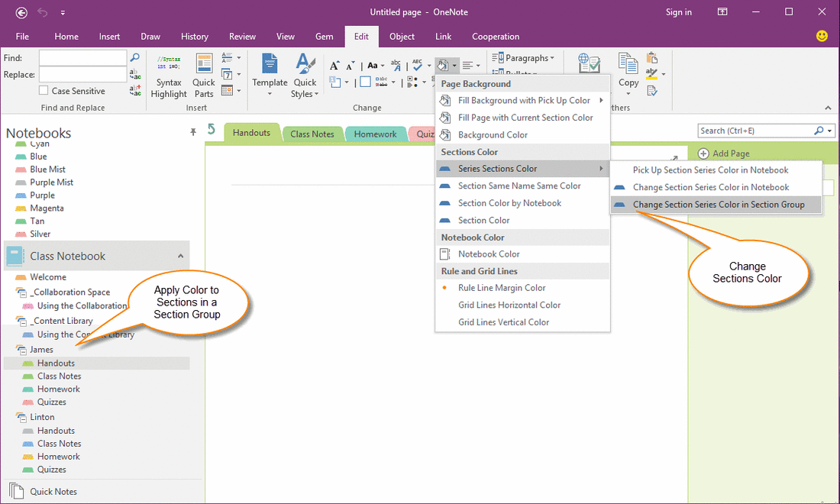The image size is (840, 504).
Task: Click the Find magnifier icon
Action: tap(135, 57)
